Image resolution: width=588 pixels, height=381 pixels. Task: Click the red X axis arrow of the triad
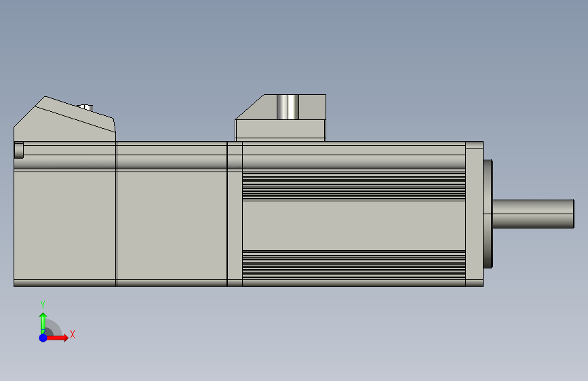pos(57,338)
